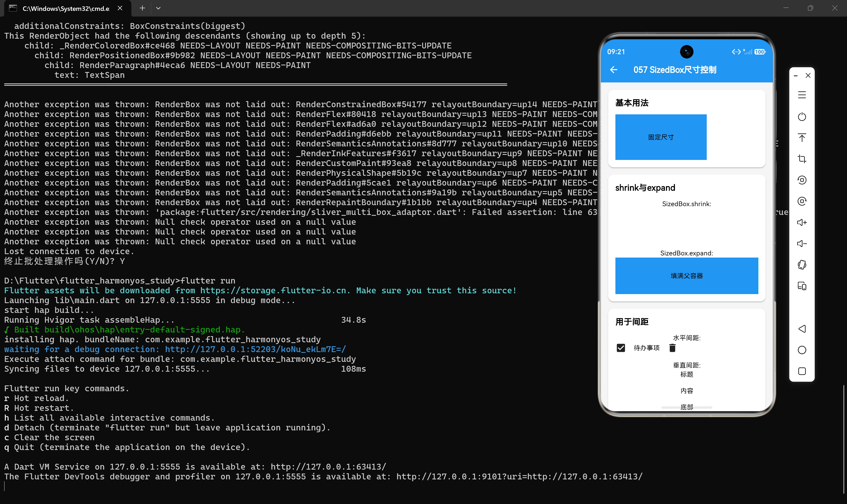Click the always-on-top arrow icon in emulator toolbar
Viewport: 847px width, 504px height.
pyautogui.click(x=802, y=138)
